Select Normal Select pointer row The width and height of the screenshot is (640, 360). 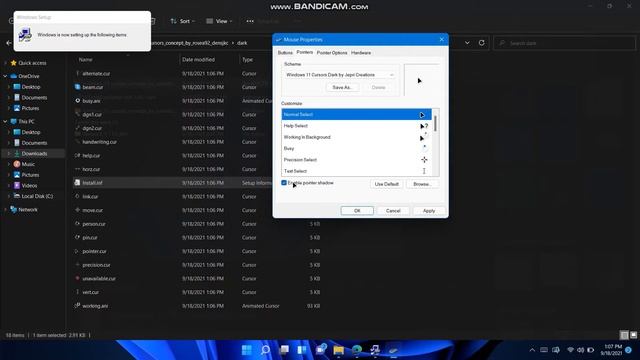click(x=356, y=115)
